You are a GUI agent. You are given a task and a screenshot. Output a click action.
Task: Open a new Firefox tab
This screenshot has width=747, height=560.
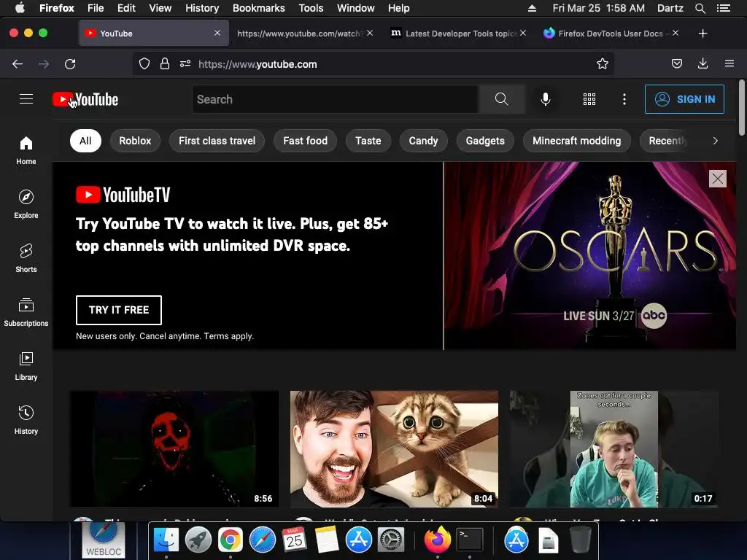tap(703, 34)
